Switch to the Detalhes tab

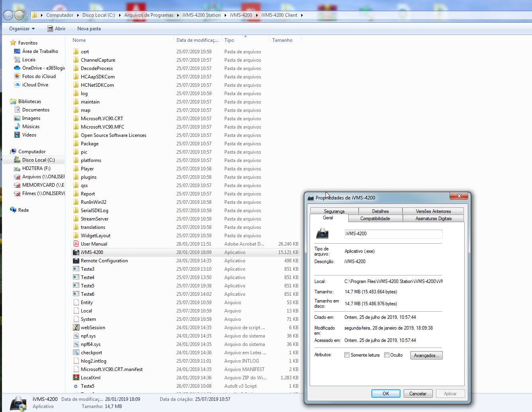coord(381,211)
